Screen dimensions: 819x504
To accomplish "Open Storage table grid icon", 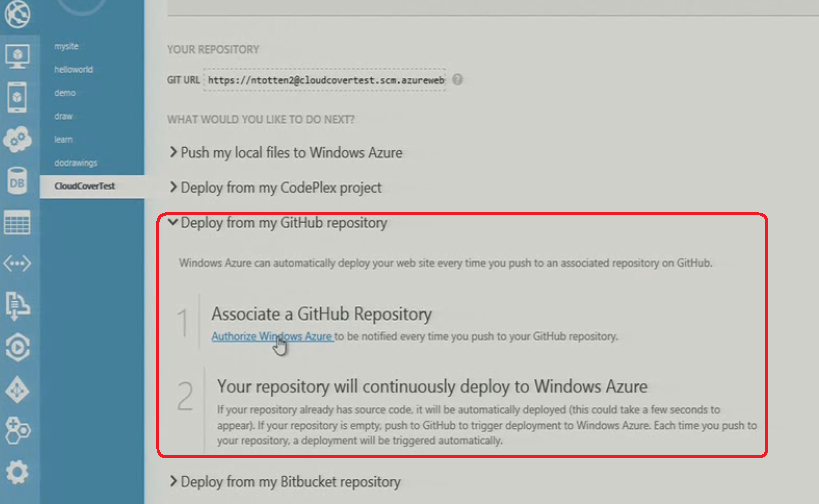I will pos(17,222).
